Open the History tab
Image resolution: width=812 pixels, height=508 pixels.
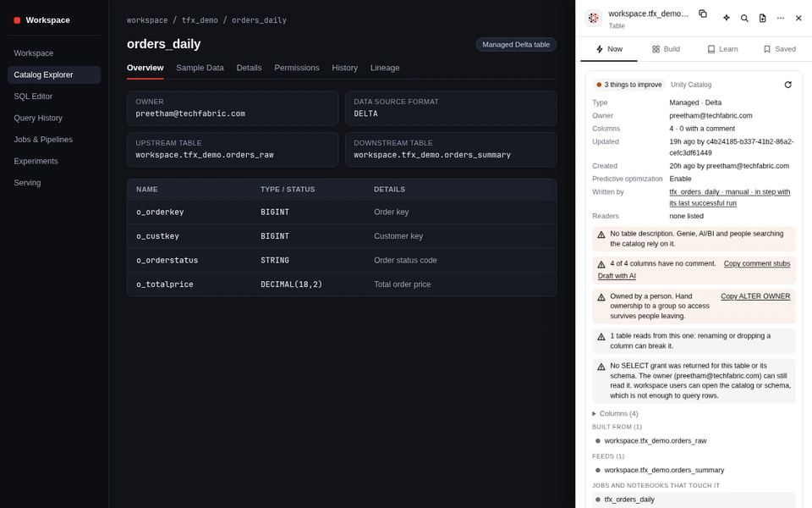tap(345, 68)
